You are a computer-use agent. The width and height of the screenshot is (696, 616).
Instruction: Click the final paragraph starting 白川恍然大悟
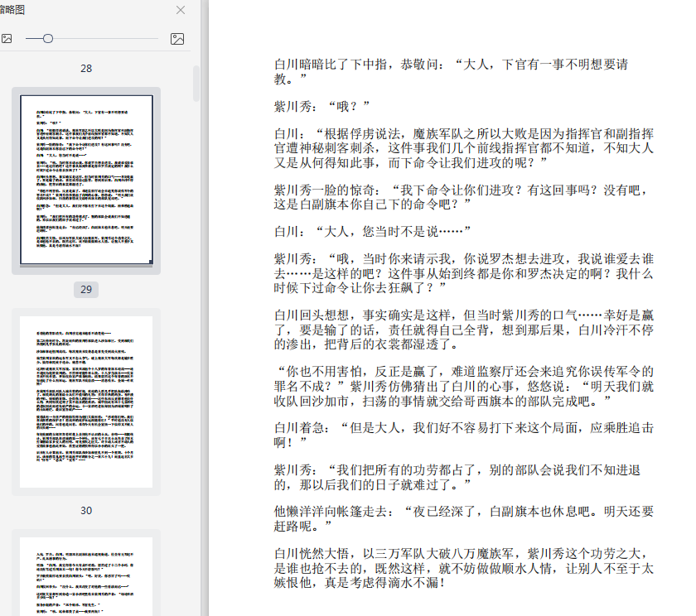464,568
